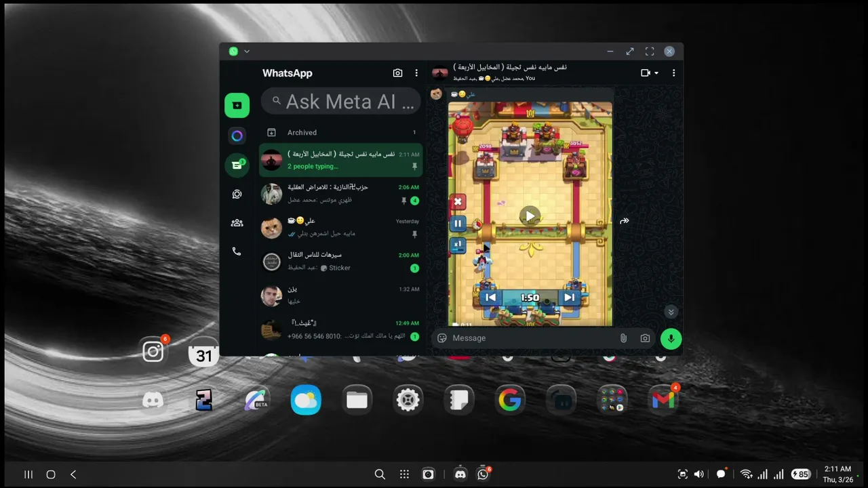Open the Archived chats row
The height and width of the screenshot is (488, 868).
pyautogui.click(x=341, y=132)
